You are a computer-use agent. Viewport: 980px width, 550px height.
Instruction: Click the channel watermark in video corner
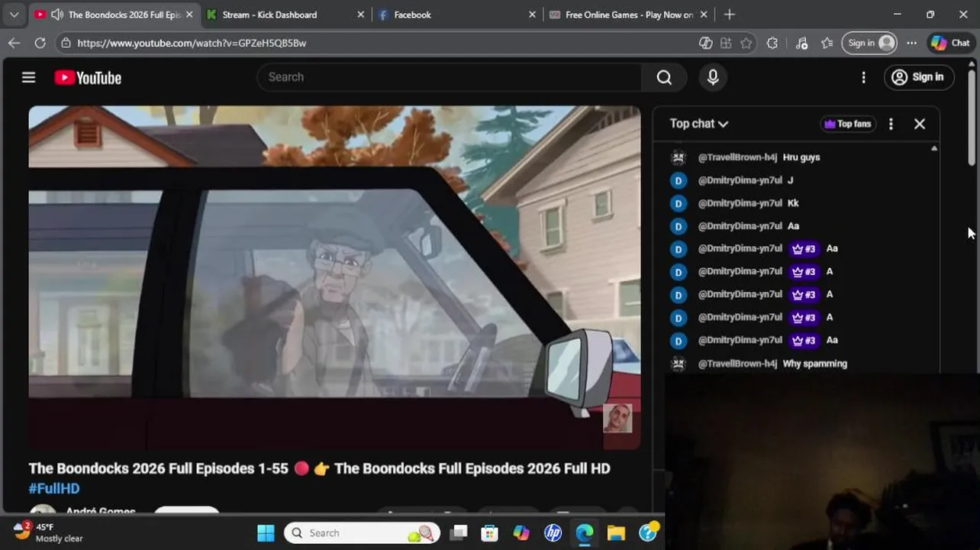click(x=617, y=419)
